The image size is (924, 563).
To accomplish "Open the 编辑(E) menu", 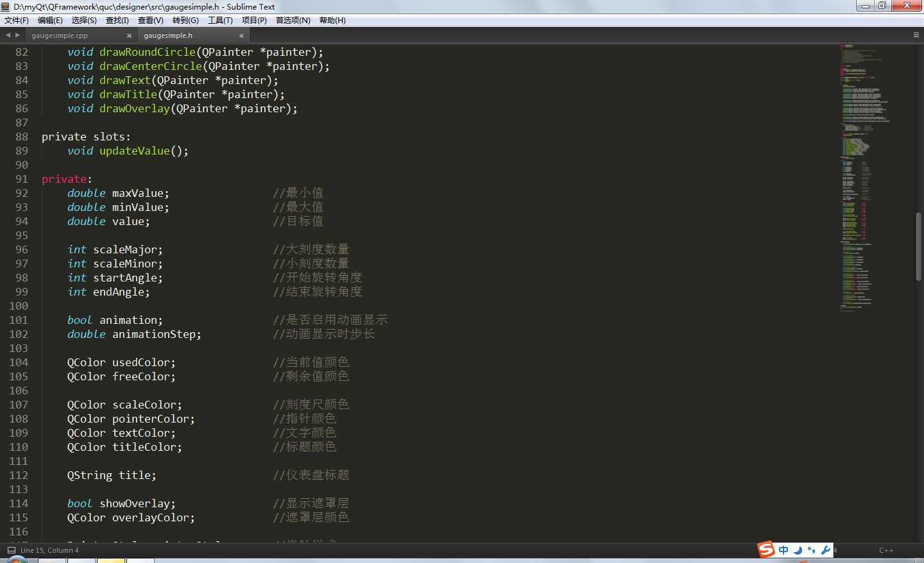I will pyautogui.click(x=50, y=21).
